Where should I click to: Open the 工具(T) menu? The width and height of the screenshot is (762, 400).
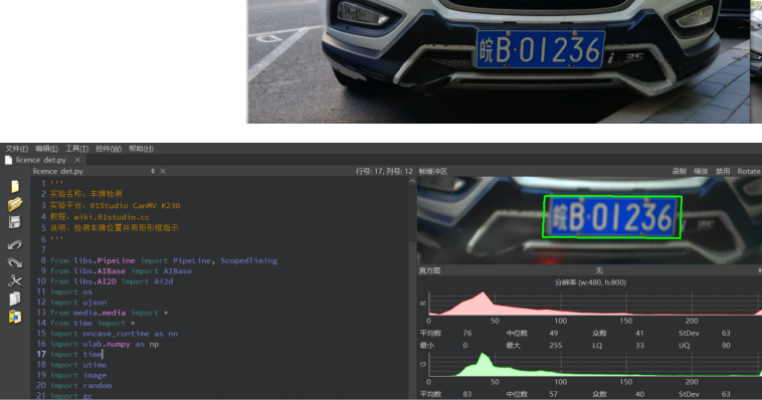click(x=77, y=149)
